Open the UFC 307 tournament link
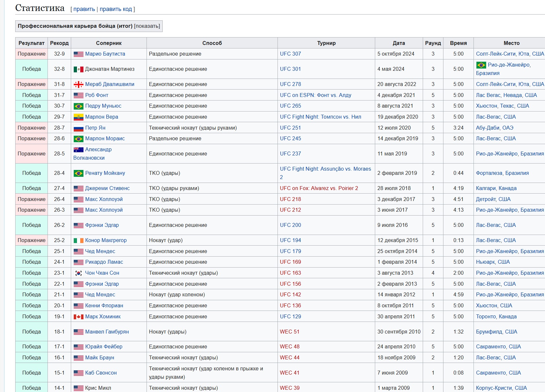Viewport: 545px width, 392px height. 290,54
